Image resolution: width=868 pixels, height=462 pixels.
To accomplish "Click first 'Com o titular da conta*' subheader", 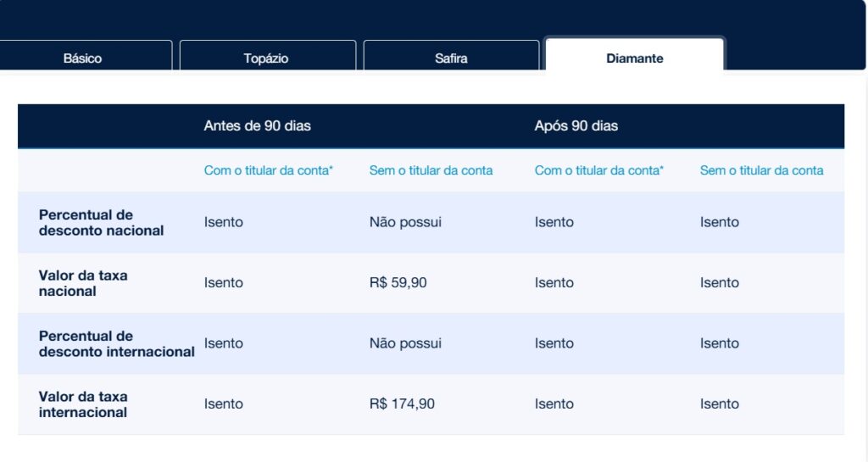I will tap(269, 170).
